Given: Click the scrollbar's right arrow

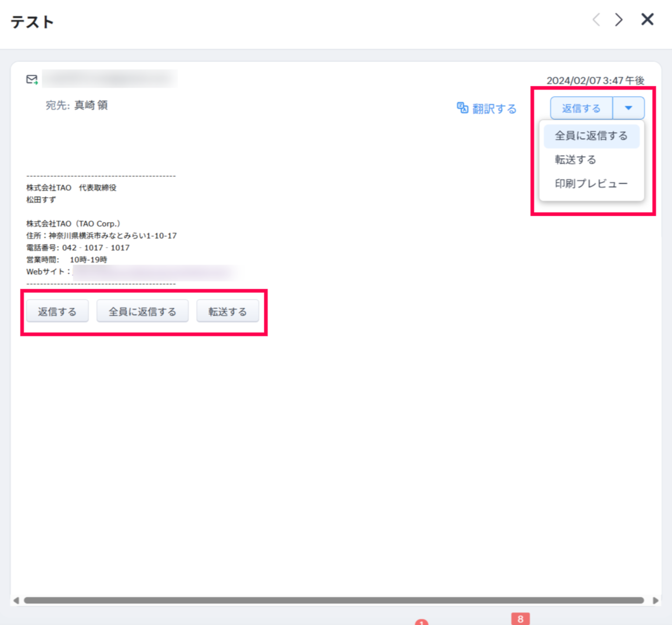Looking at the screenshot, I should pyautogui.click(x=656, y=600).
